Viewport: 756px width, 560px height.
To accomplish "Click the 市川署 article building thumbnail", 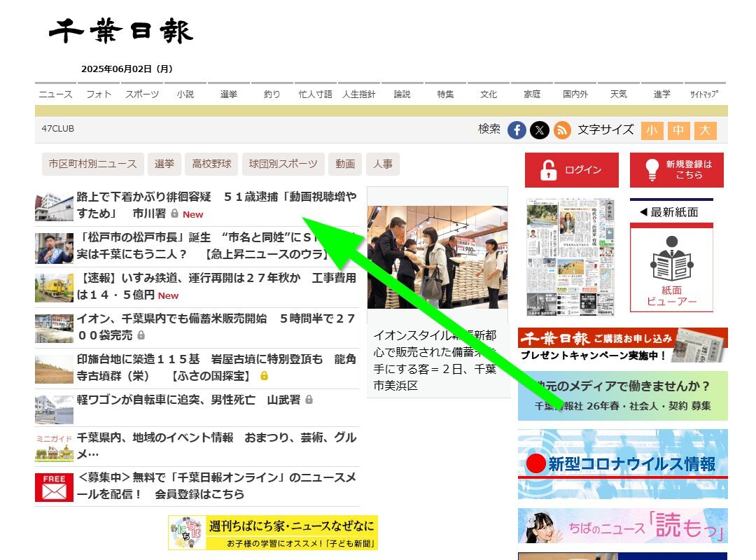I will [x=54, y=206].
